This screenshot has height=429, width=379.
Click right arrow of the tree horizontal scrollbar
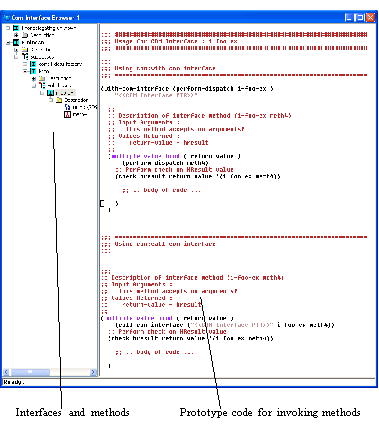(x=93, y=372)
